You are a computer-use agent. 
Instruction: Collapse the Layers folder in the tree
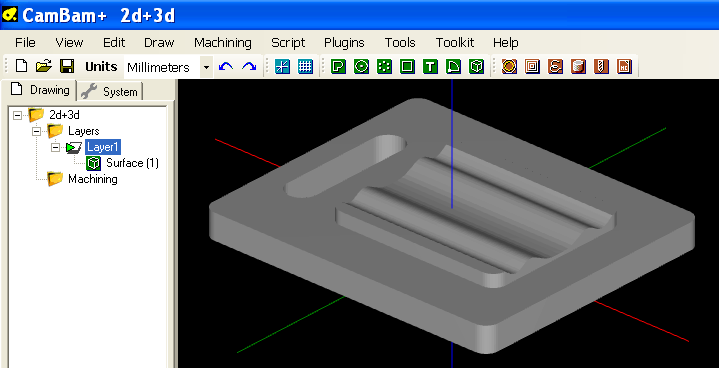click(36, 132)
